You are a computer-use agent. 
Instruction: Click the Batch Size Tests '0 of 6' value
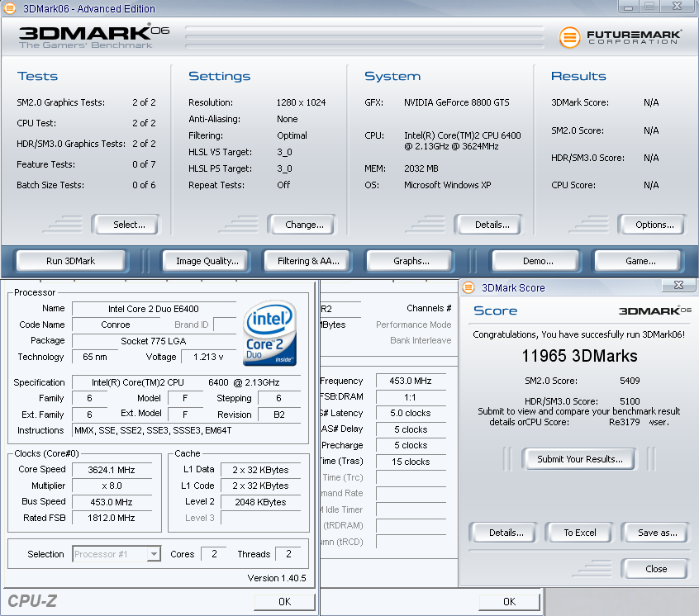point(144,185)
